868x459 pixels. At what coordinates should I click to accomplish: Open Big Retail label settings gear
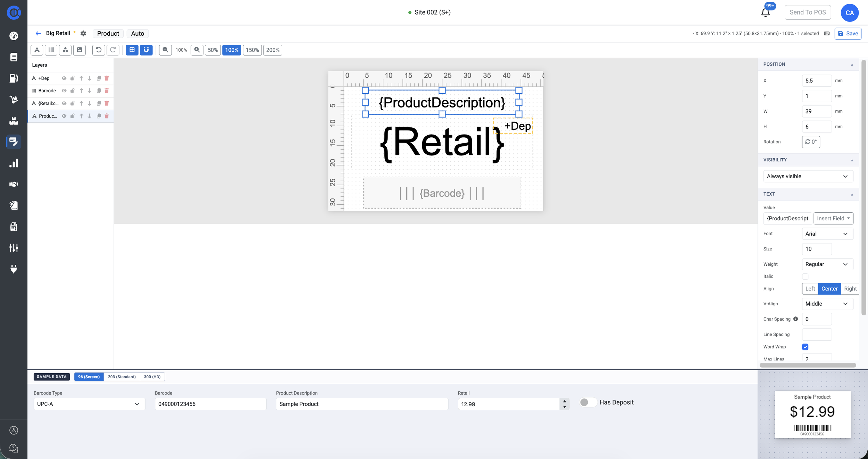tap(83, 33)
